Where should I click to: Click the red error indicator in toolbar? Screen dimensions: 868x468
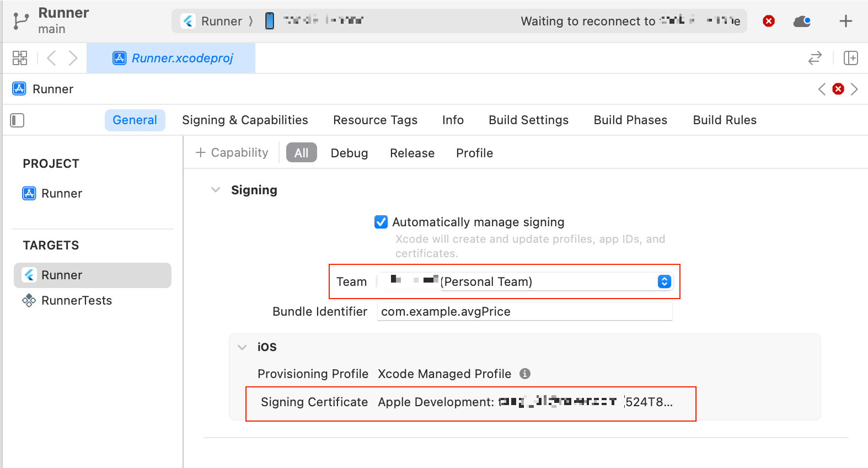point(769,21)
